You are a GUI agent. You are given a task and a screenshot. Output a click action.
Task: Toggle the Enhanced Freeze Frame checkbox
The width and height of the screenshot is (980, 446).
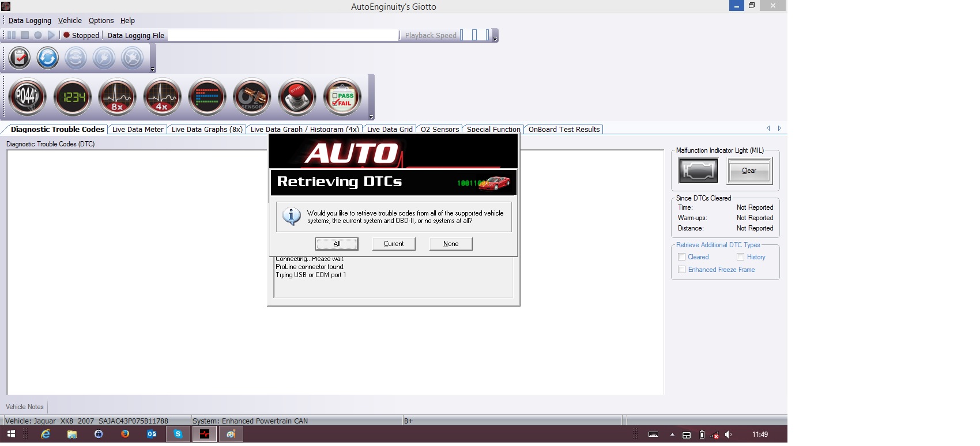(682, 270)
